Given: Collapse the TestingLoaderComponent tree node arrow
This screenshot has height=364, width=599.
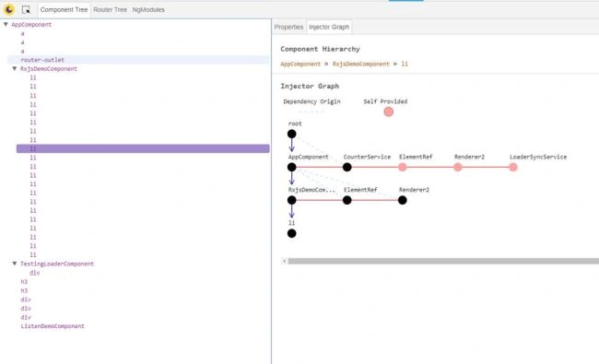Looking at the screenshot, I should (x=15, y=264).
